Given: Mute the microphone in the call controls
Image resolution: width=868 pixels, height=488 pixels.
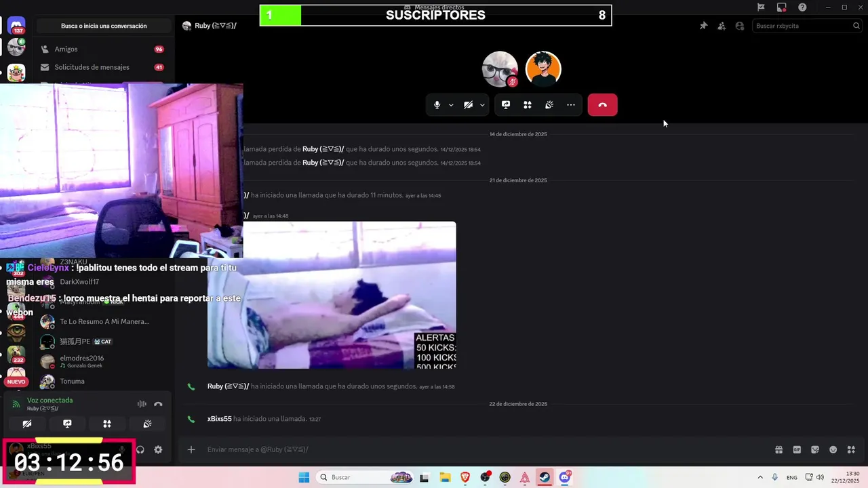Looking at the screenshot, I should tap(437, 105).
